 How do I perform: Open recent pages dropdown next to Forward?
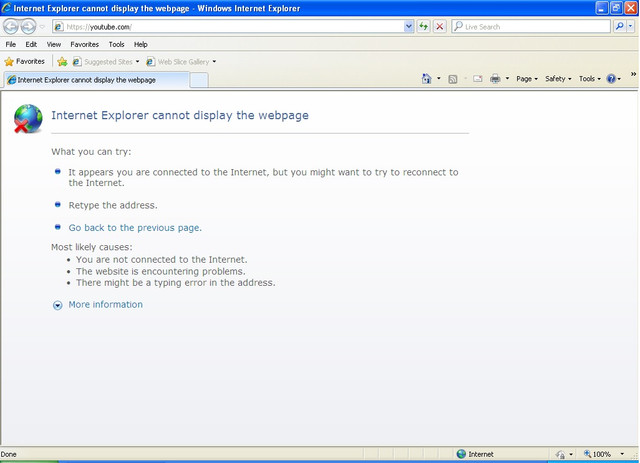pos(42,27)
